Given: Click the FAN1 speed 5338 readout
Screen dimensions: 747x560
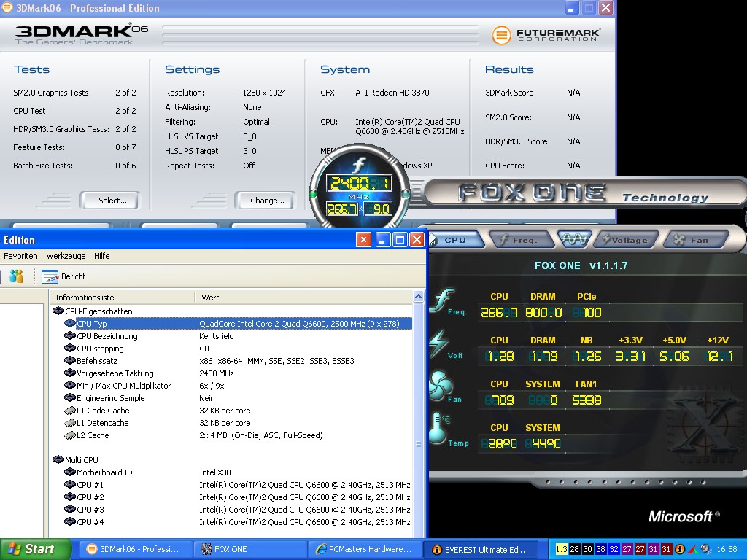Looking at the screenshot, I should point(587,400).
